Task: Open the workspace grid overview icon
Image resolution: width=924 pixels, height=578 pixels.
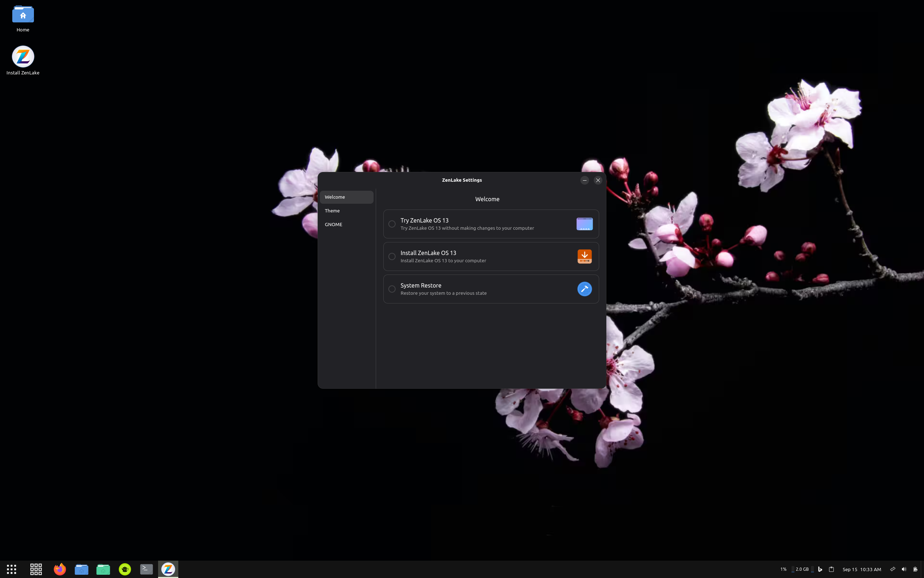Action: pos(36,569)
